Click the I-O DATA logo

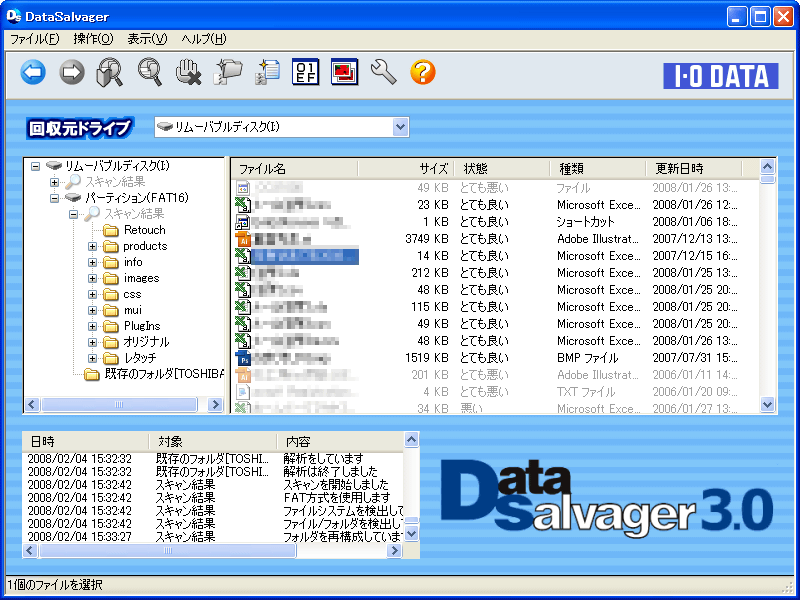tap(720, 76)
